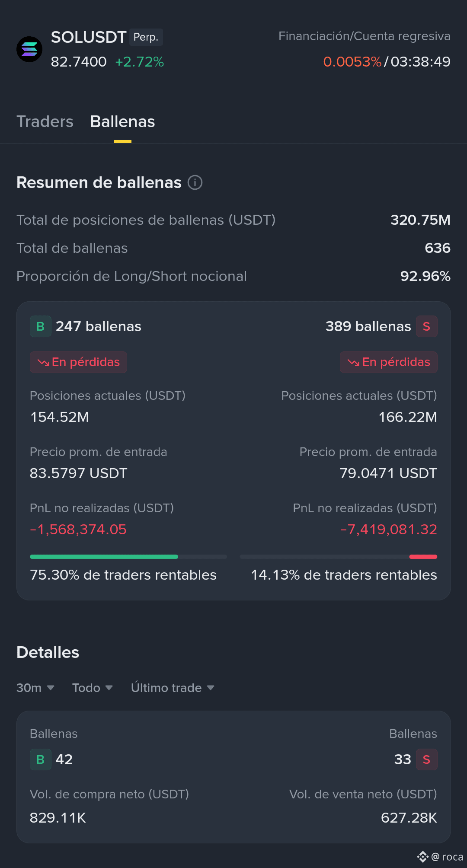
Task: Open the 30m timeframe dropdown
Action: click(x=35, y=688)
